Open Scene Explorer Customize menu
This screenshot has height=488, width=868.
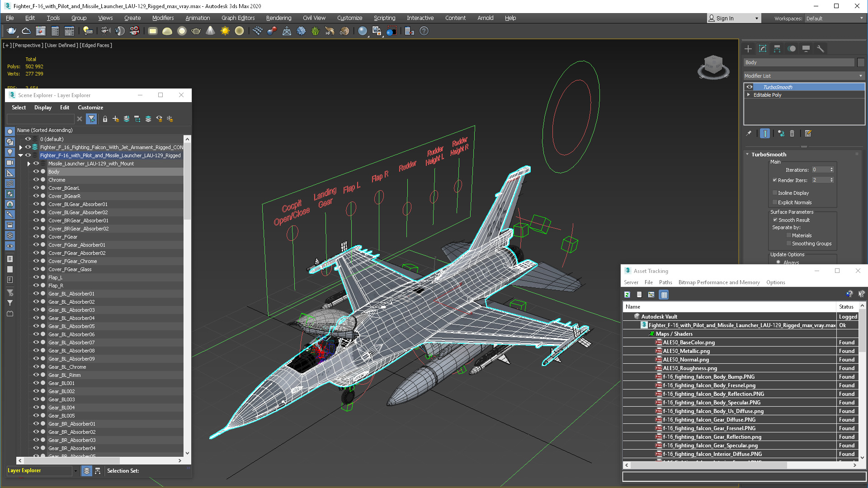click(90, 108)
